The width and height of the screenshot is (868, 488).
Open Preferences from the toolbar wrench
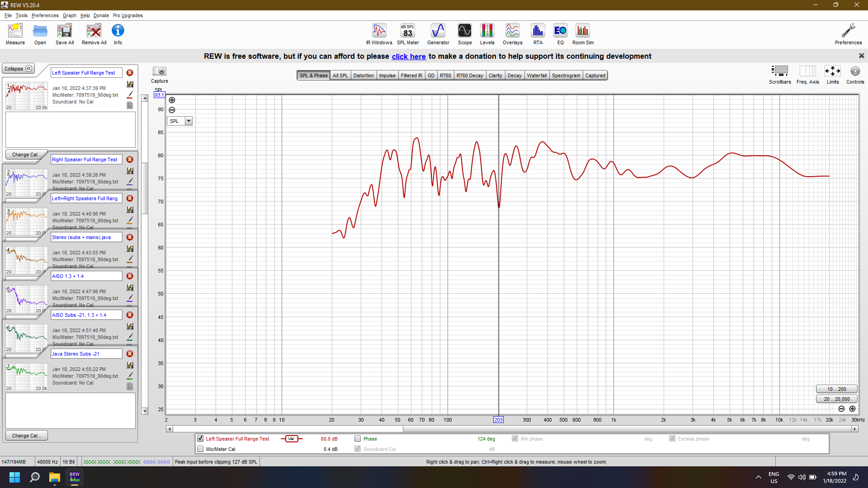[x=848, y=34]
